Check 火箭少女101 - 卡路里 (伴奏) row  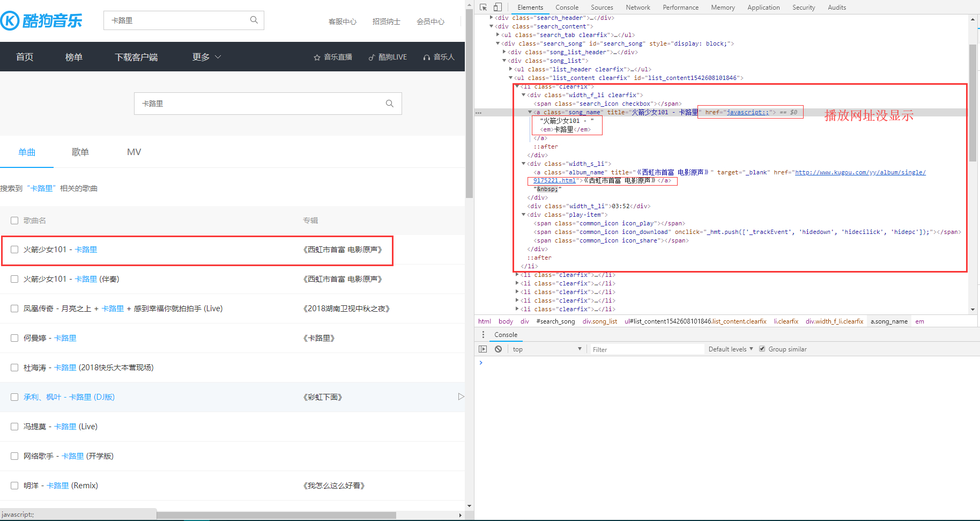pos(14,279)
